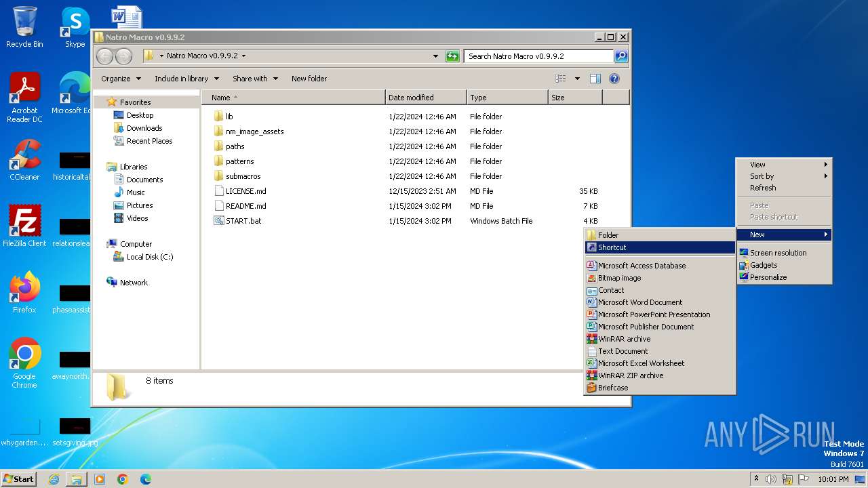
Task: Select Folder in the New submenu
Action: [660, 235]
